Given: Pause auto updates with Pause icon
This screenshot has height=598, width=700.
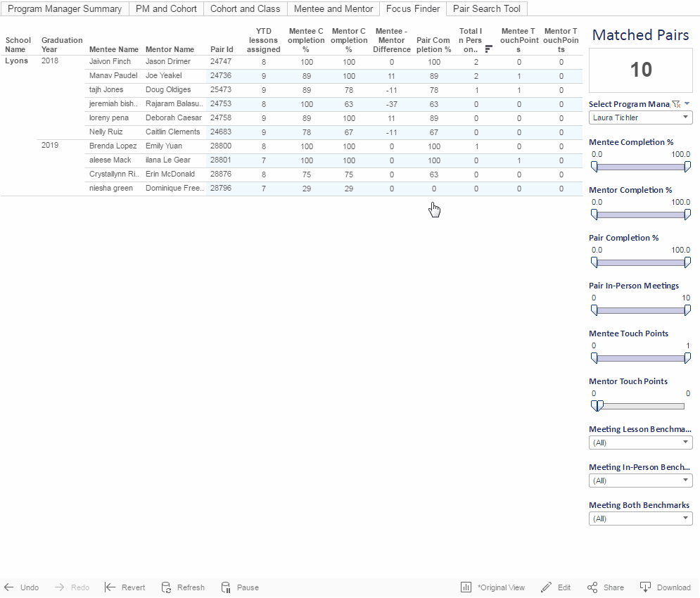Looking at the screenshot, I should point(226,587).
